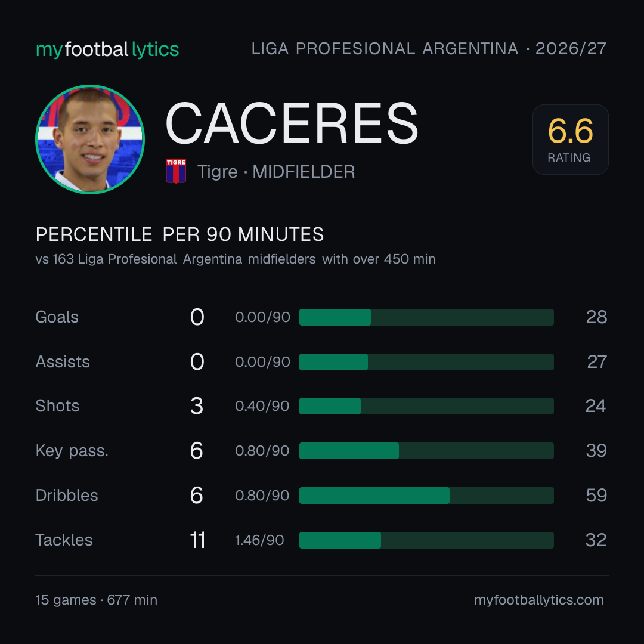Click the Tigre · MIDFIELDER label

(276, 172)
